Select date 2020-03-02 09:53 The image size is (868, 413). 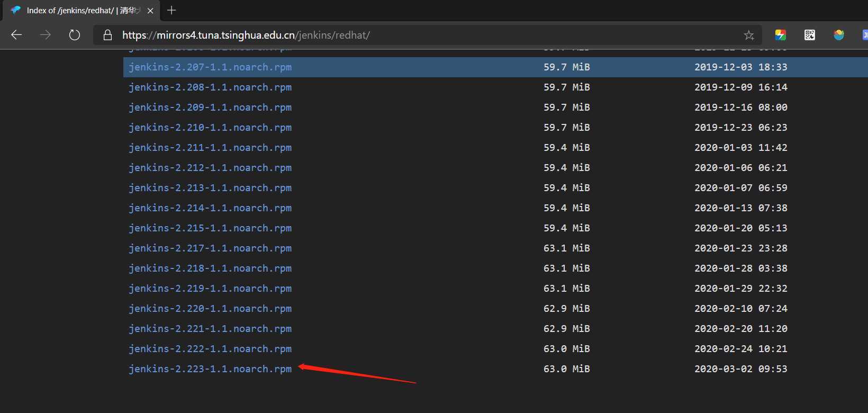741,369
